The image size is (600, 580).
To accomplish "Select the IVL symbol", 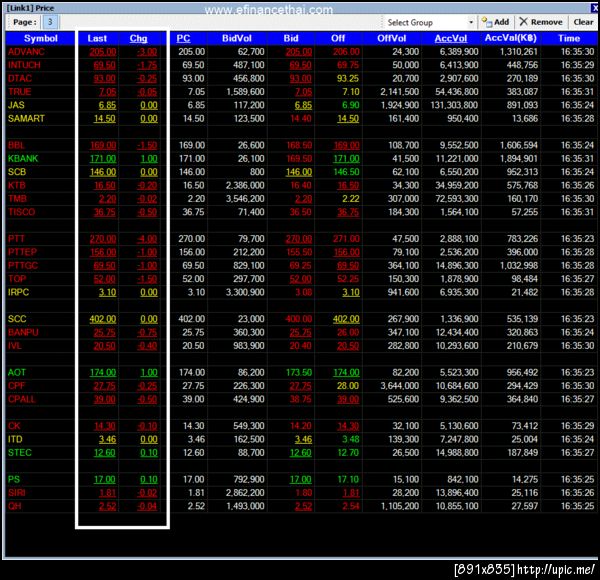I will 15,345.
